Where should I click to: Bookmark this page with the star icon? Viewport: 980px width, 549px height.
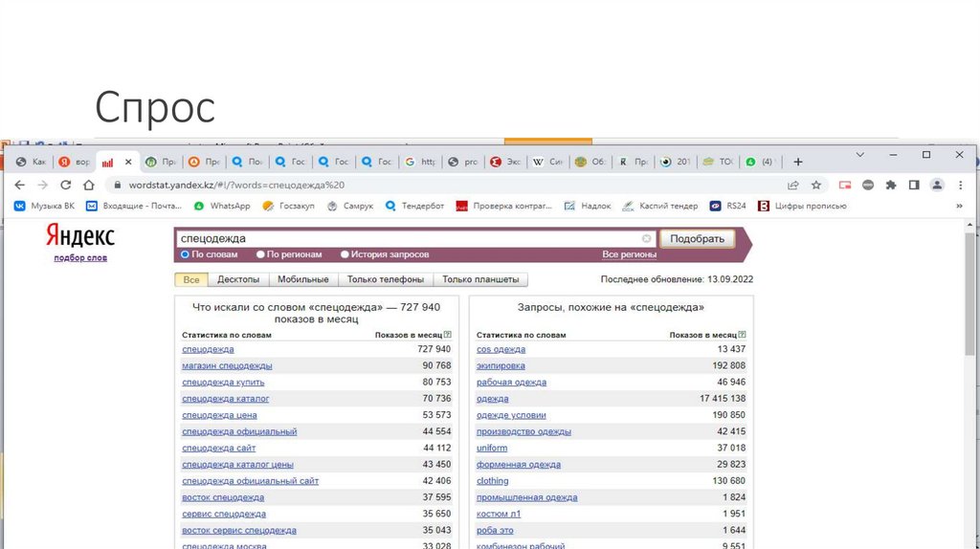[x=816, y=185]
